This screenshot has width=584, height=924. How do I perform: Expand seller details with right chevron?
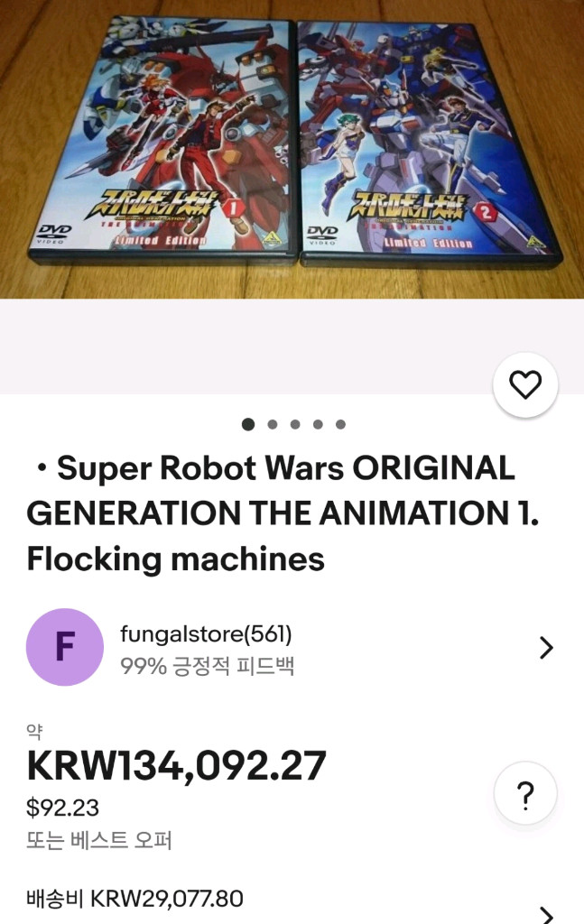click(x=545, y=648)
